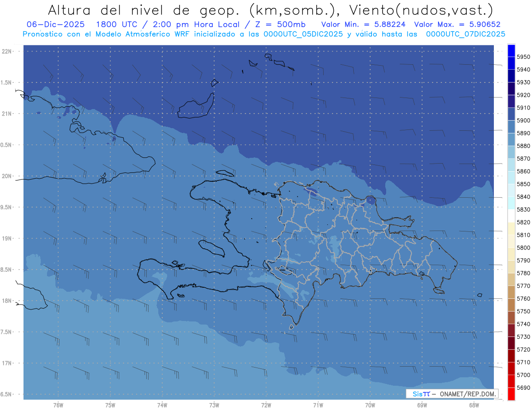
Task: Click the '5720' color scale label
Action: [523, 349]
